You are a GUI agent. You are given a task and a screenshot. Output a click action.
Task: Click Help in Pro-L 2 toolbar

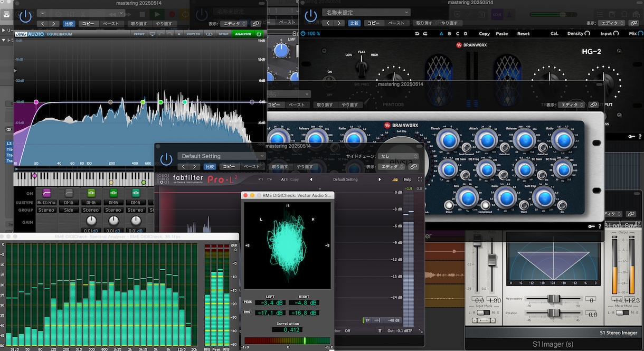tap(408, 179)
